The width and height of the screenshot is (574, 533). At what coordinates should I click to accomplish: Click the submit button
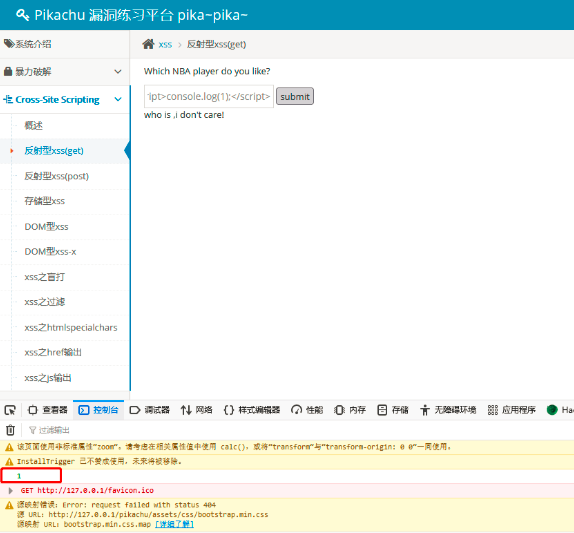pyautogui.click(x=295, y=96)
